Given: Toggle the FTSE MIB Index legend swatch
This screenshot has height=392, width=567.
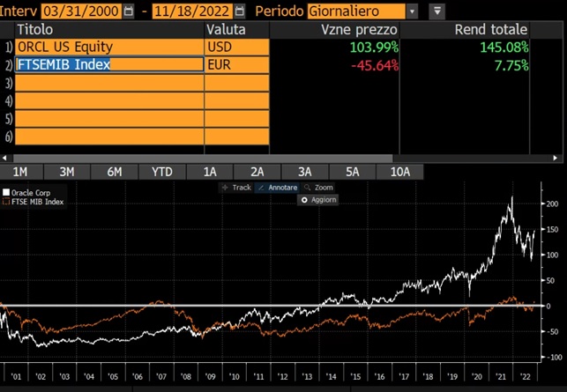Looking at the screenshot, I should 6,202.
